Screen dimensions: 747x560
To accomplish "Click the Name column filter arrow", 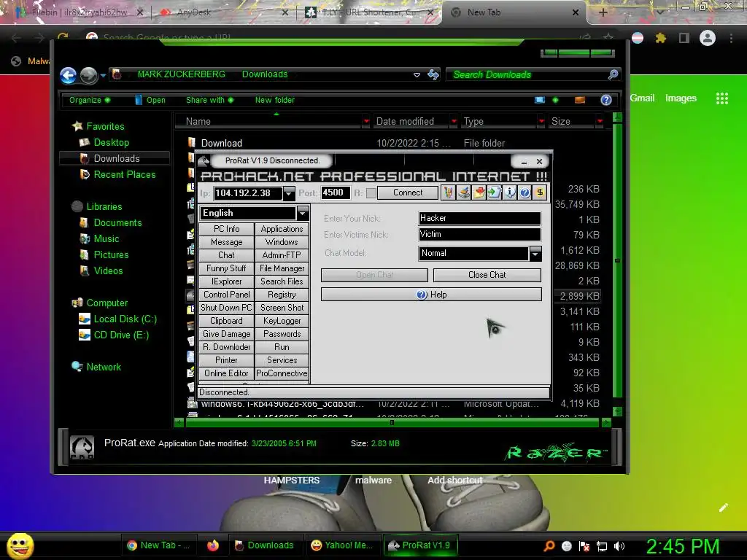I will (366, 122).
